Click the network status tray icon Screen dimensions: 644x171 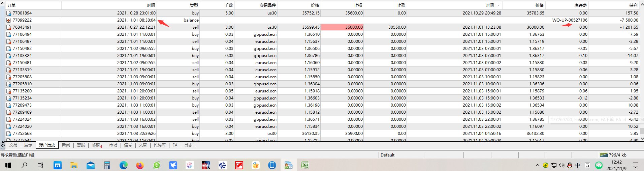(x=553, y=165)
